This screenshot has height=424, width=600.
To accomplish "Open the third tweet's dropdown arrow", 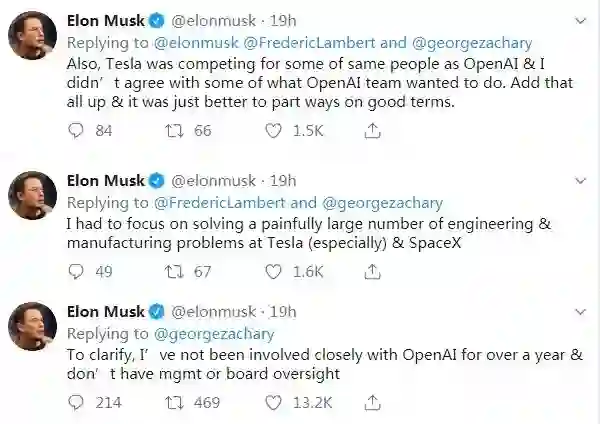I will (580, 312).
